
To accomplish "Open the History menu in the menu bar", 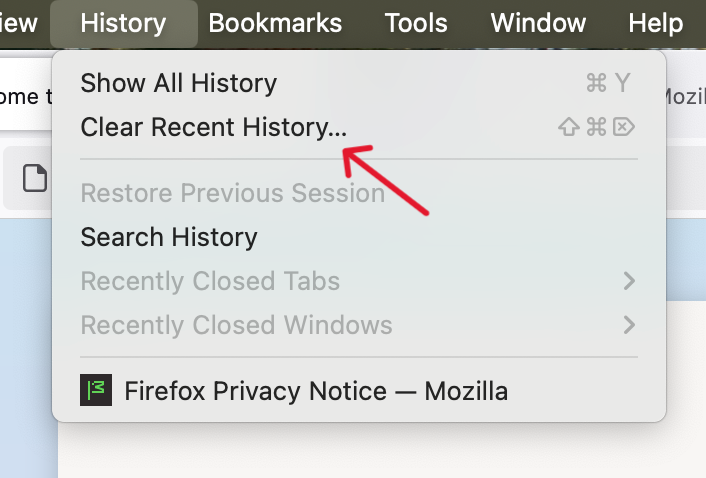I will coord(123,23).
